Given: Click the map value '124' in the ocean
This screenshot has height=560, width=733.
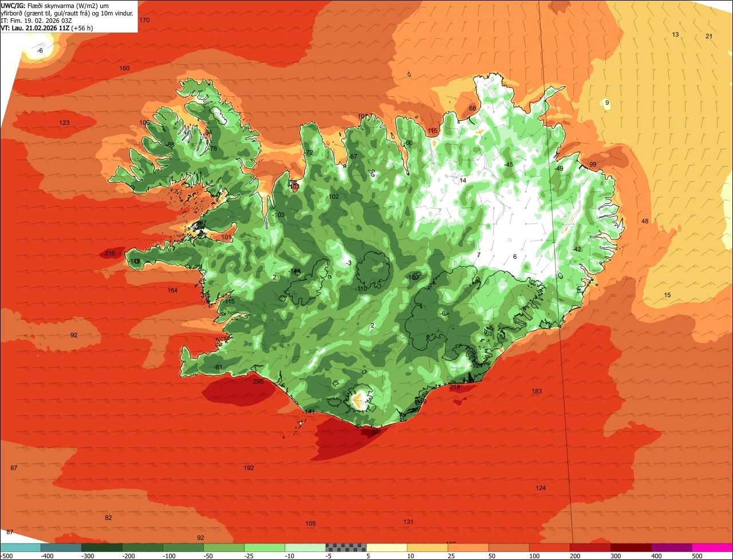Looking at the screenshot, I should 541,488.
